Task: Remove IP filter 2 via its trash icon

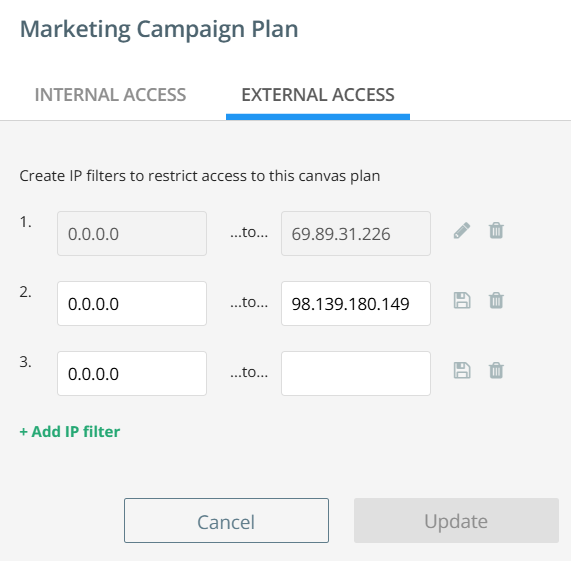Action: (x=496, y=301)
